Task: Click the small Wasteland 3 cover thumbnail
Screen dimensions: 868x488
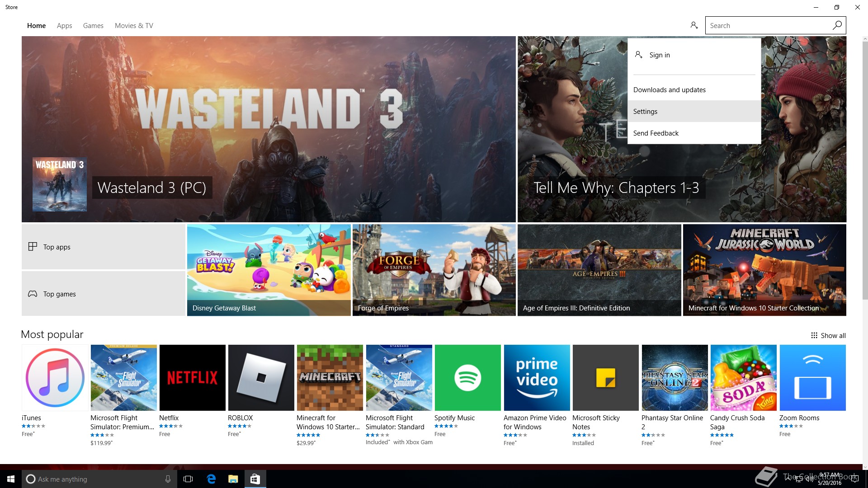Action: click(x=59, y=184)
